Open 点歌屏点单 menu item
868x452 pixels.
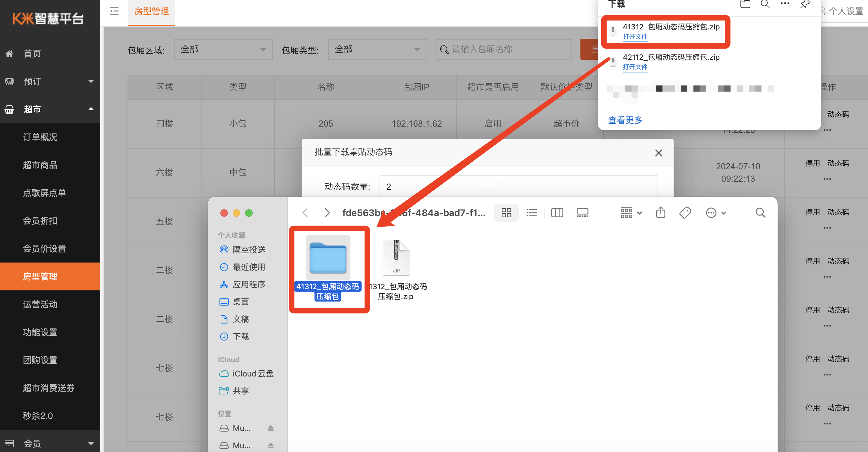45,193
